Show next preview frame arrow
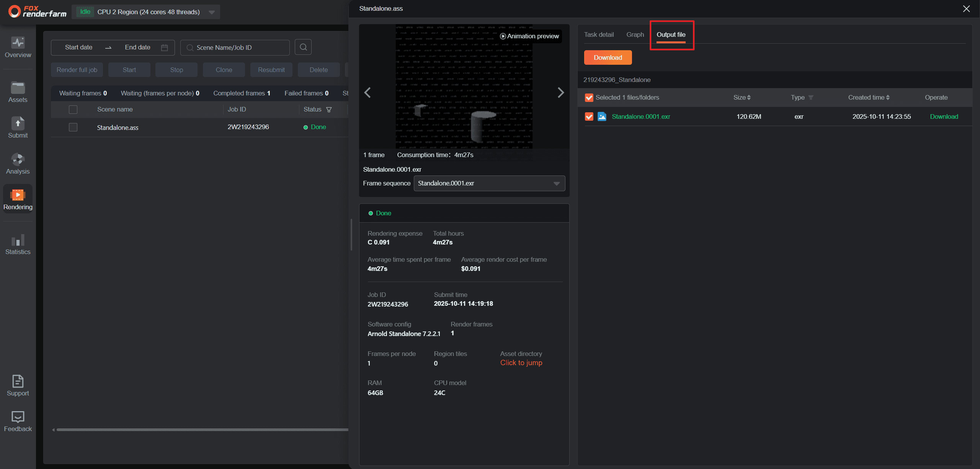Image resolution: width=980 pixels, height=469 pixels. point(560,92)
